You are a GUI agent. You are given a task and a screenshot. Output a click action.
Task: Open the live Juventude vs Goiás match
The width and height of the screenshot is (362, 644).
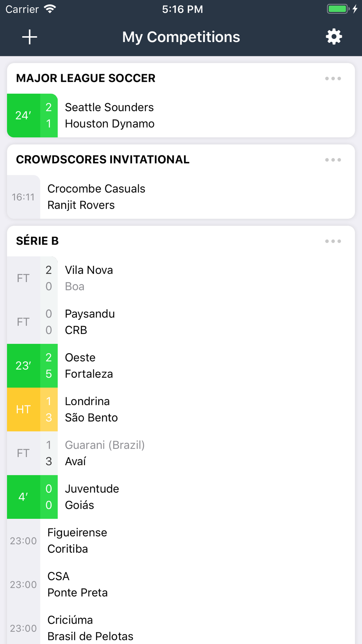pos(181,497)
